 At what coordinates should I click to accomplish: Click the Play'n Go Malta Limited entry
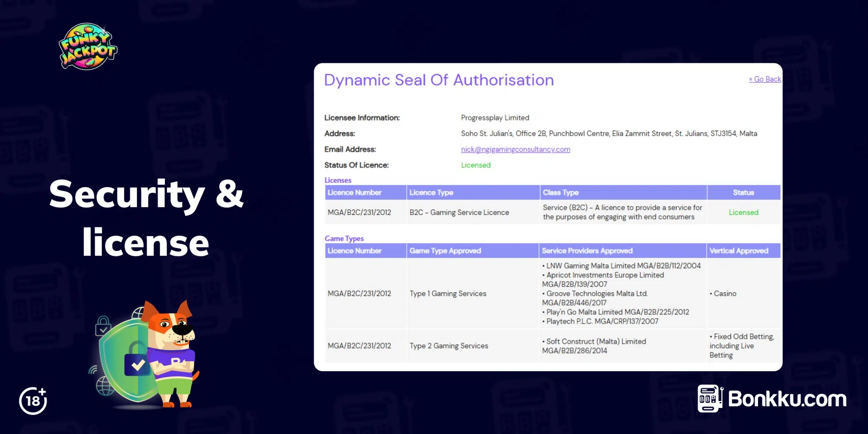[x=616, y=312]
